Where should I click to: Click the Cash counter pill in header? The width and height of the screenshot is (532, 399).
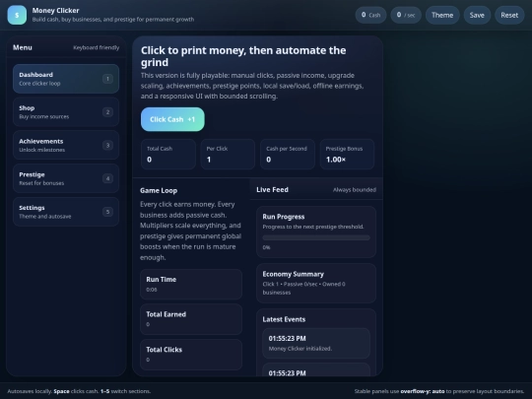point(370,15)
